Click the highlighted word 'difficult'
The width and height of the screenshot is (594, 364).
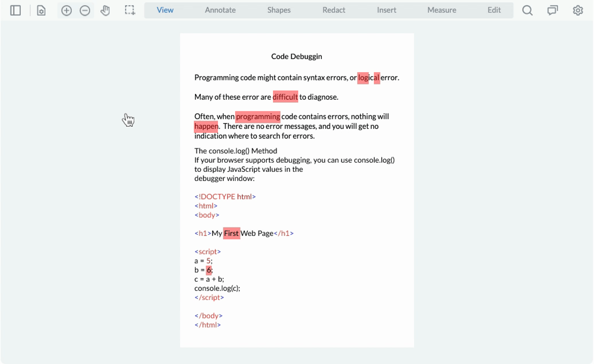[x=285, y=97]
